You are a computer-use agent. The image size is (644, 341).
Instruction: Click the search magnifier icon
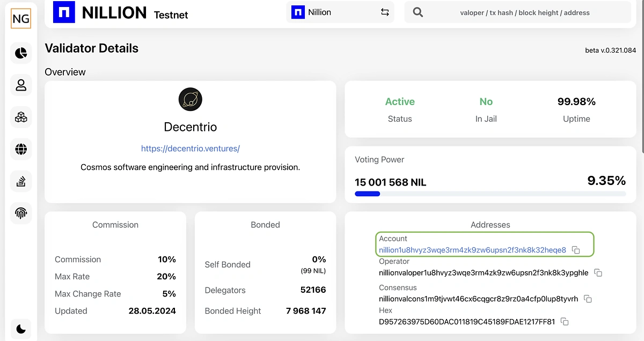click(418, 12)
